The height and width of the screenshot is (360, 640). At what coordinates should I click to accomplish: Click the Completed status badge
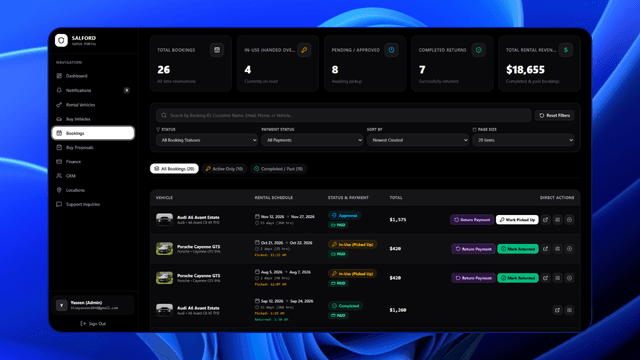(345, 306)
